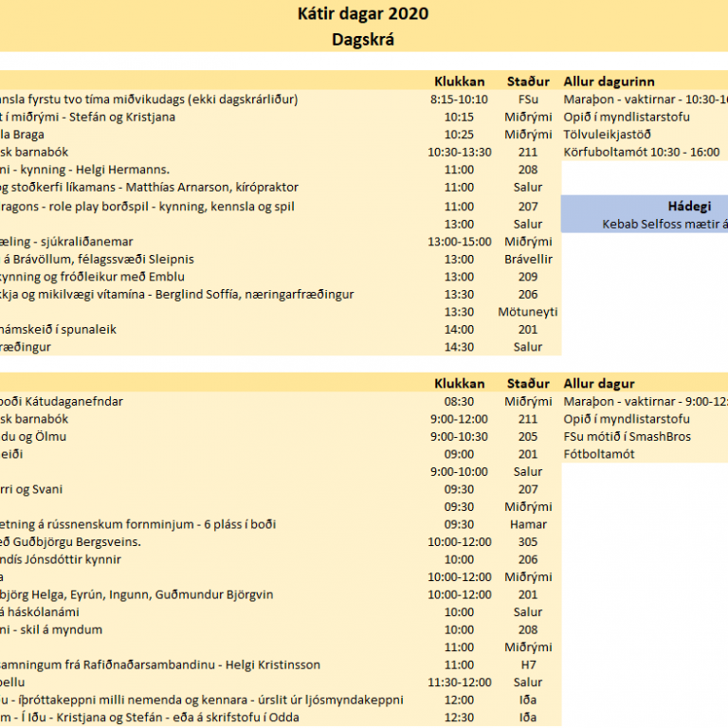
Task: Click the room "305" cell
Action: pos(528,542)
